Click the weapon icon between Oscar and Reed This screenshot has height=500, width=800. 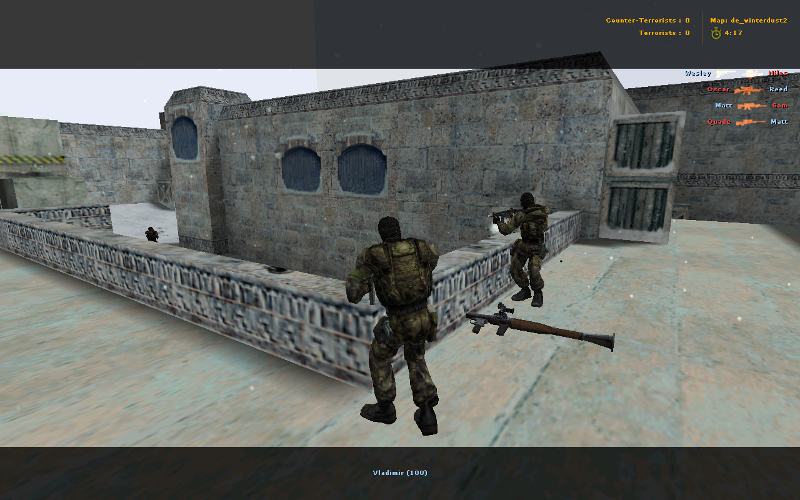(x=748, y=90)
